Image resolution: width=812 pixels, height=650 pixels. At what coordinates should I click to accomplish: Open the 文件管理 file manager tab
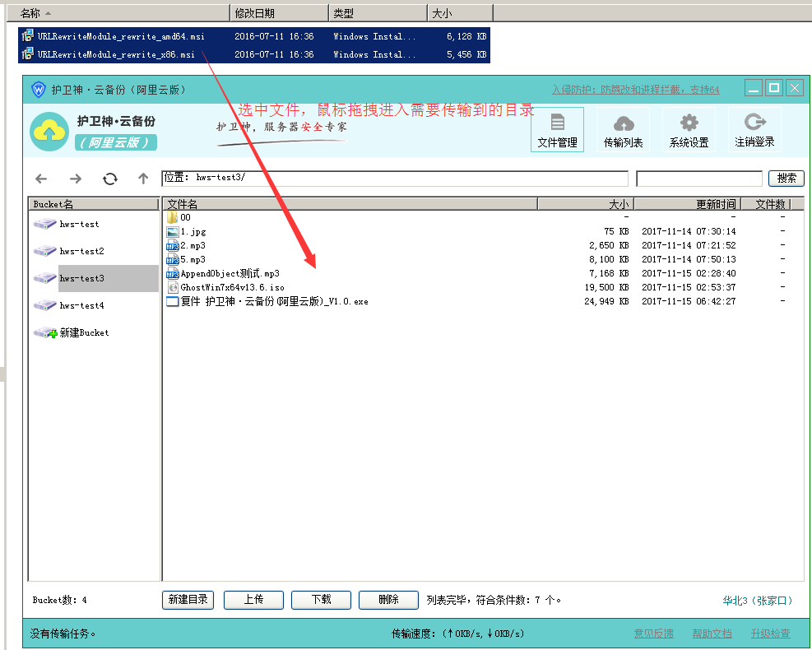(x=557, y=129)
